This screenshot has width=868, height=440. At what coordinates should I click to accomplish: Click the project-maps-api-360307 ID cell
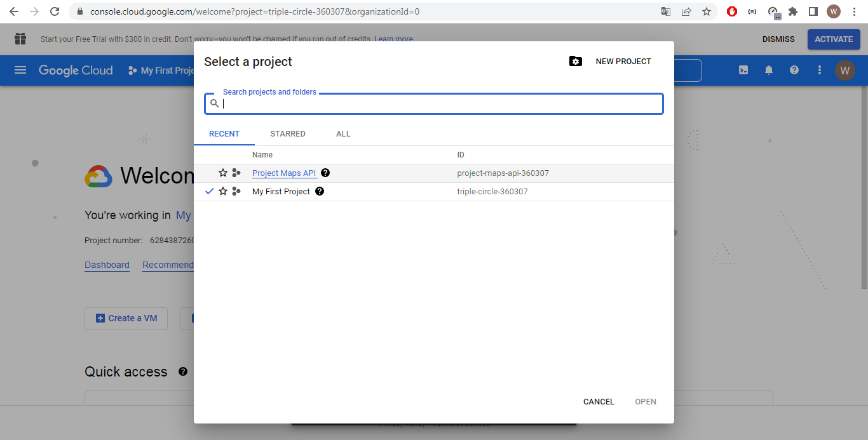(x=503, y=173)
